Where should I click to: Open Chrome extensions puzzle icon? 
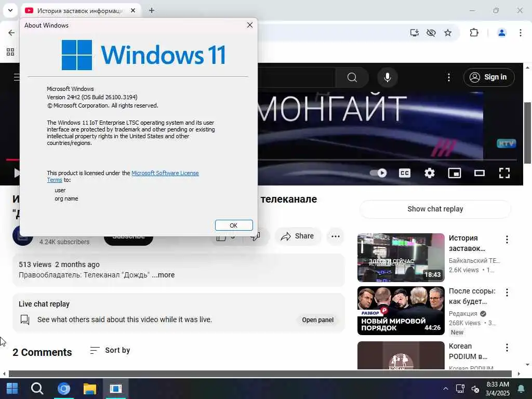coord(474,33)
